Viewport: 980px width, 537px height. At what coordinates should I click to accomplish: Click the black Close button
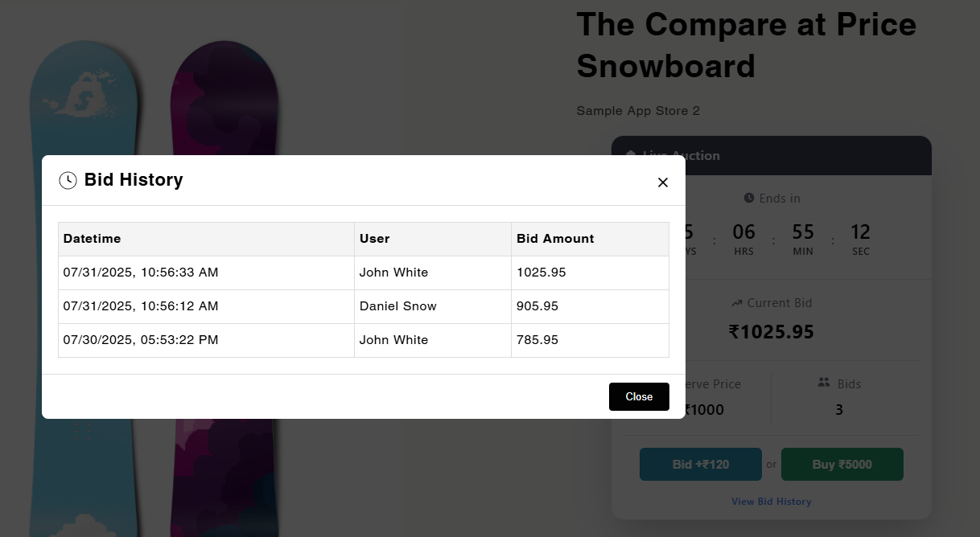click(x=639, y=396)
